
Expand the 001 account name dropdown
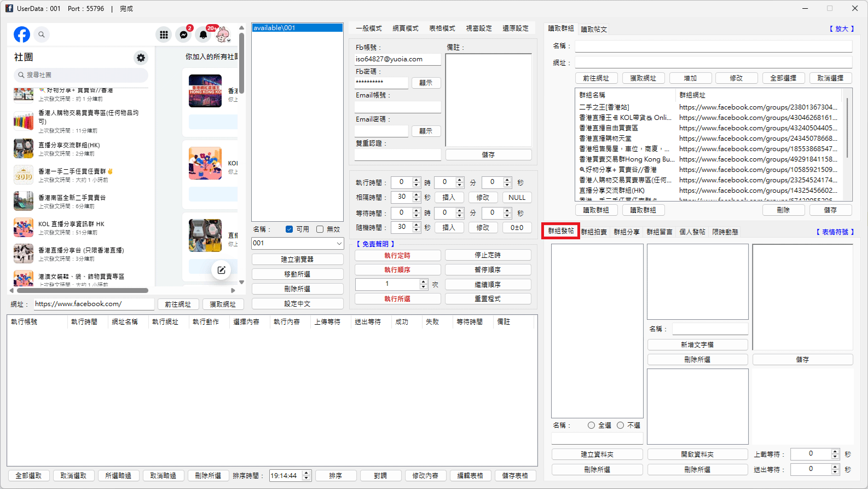tap(339, 243)
